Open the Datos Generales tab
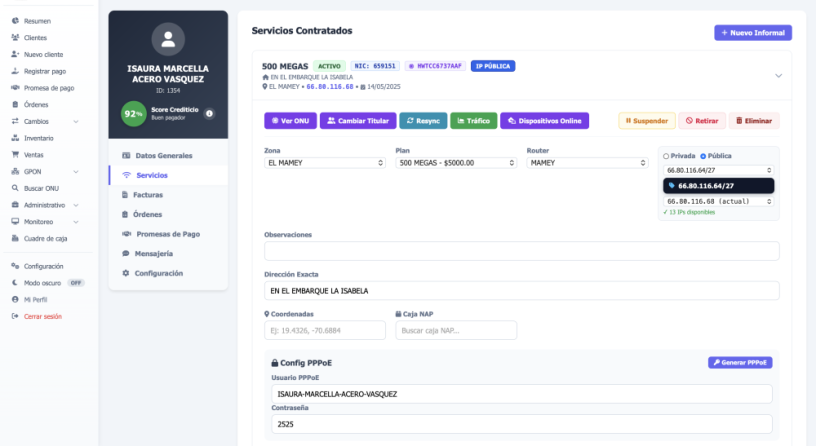The width and height of the screenshot is (816, 446). [168, 155]
